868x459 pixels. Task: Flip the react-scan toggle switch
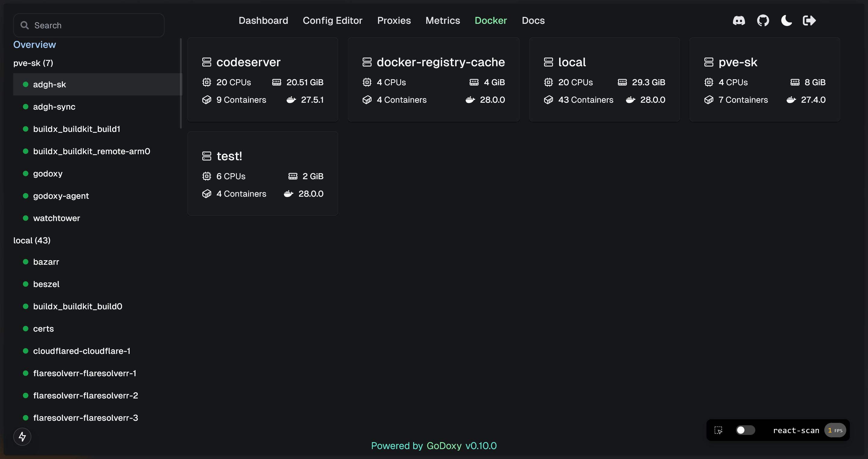pyautogui.click(x=745, y=430)
